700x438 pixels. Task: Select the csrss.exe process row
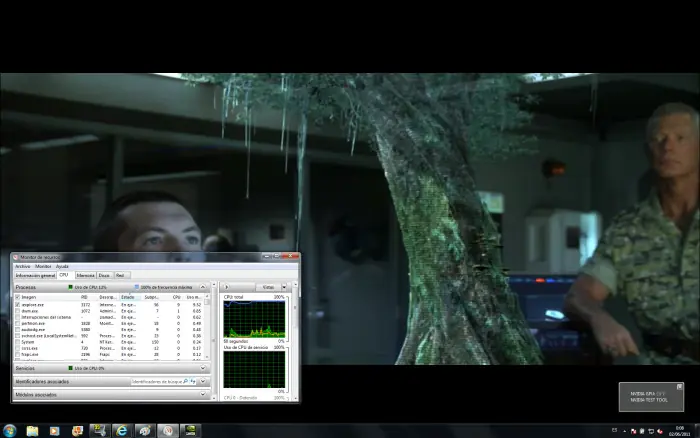pyautogui.click(x=109, y=348)
